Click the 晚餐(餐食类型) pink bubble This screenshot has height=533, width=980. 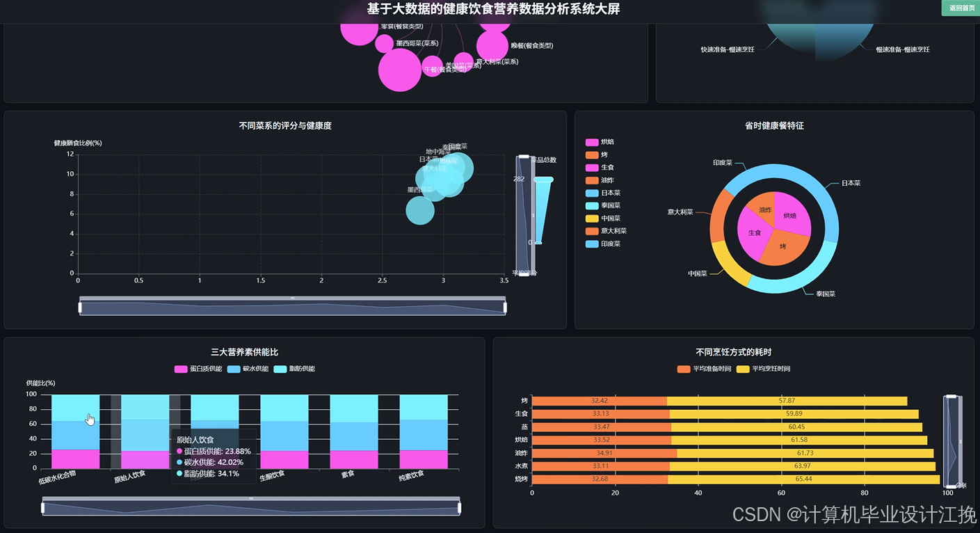492,46
